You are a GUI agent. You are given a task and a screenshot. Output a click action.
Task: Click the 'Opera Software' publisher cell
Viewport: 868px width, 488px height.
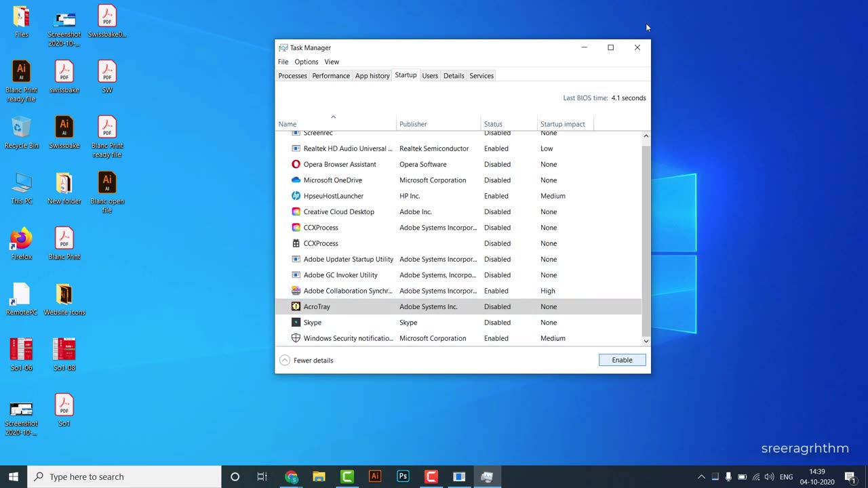[x=423, y=164]
